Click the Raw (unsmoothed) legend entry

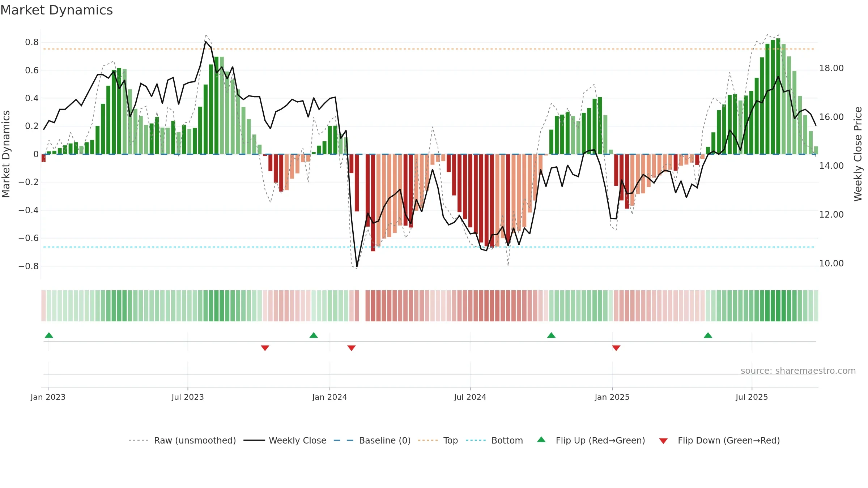(x=182, y=440)
